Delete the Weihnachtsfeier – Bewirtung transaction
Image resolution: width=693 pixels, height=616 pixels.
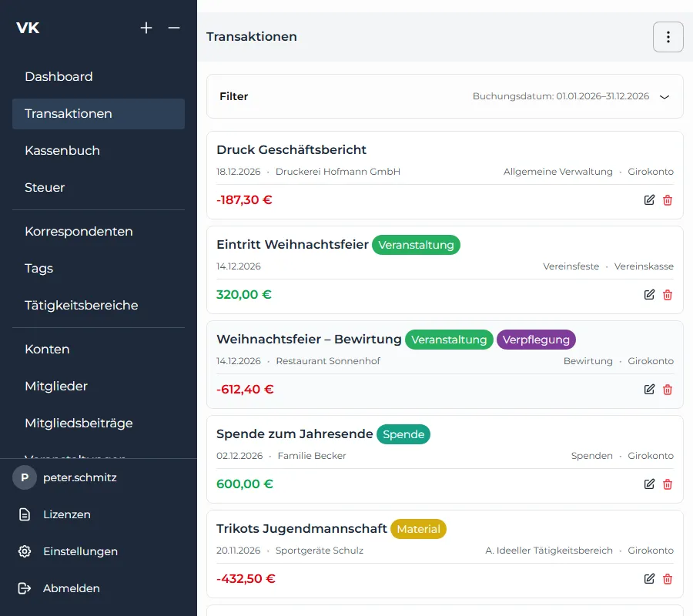pyautogui.click(x=668, y=390)
